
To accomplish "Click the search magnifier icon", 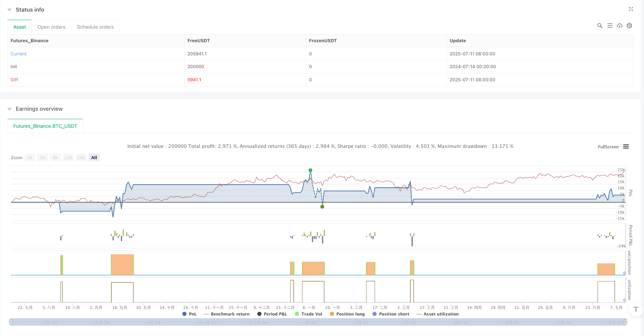I will click(x=599, y=26).
